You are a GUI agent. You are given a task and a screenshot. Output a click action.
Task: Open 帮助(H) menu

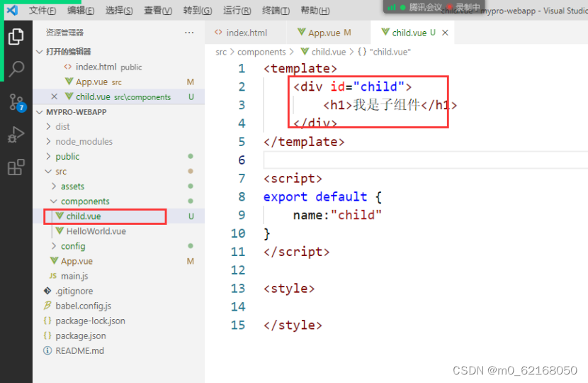pos(315,10)
